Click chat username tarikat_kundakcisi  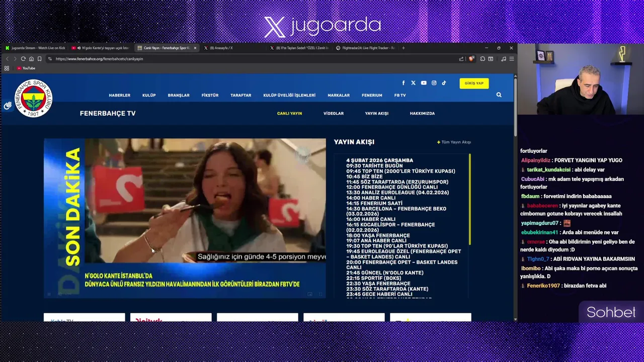[548, 170]
